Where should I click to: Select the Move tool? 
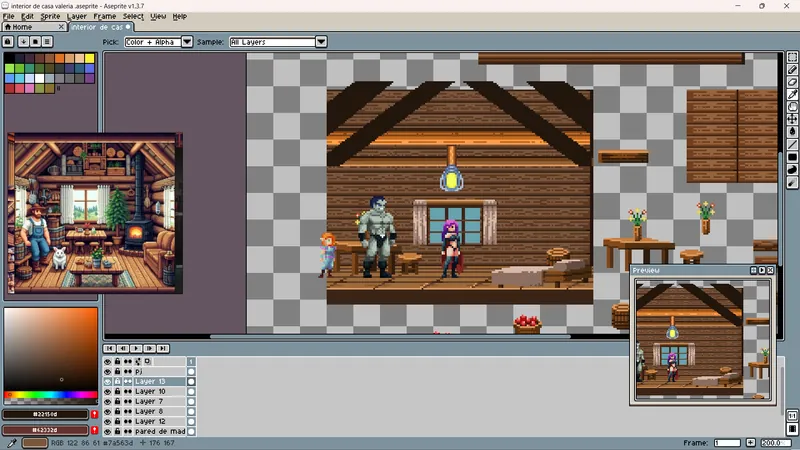(792, 119)
